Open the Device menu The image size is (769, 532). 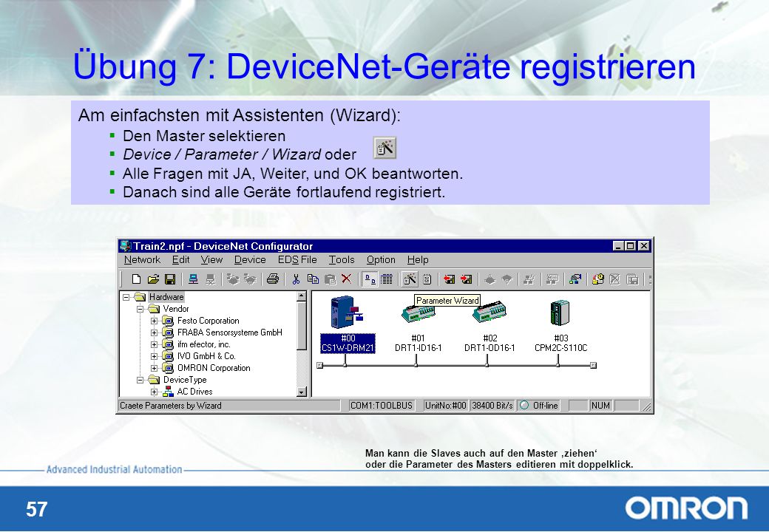(x=250, y=259)
